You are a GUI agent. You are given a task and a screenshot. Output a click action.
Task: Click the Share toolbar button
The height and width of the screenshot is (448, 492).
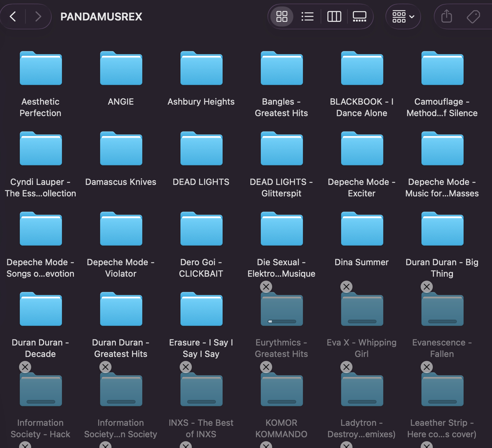point(446,16)
